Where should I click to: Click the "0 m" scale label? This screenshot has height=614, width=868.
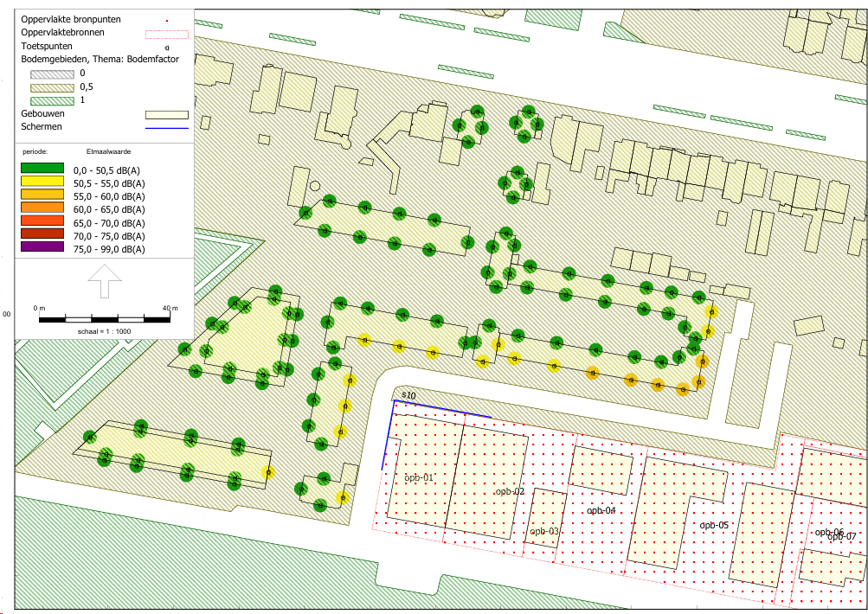click(x=39, y=308)
